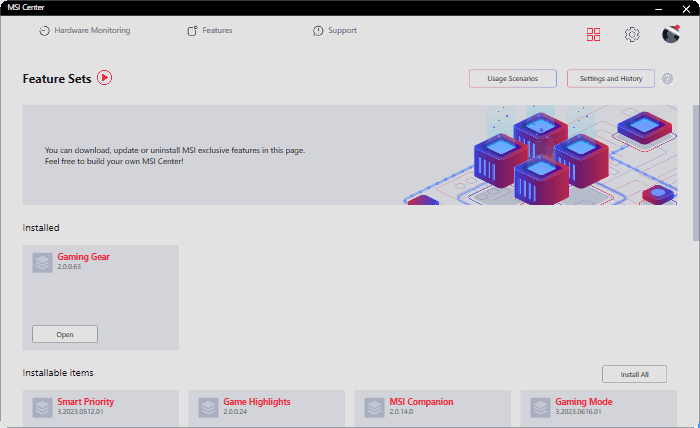
Task: Click the Install All button
Action: point(634,374)
